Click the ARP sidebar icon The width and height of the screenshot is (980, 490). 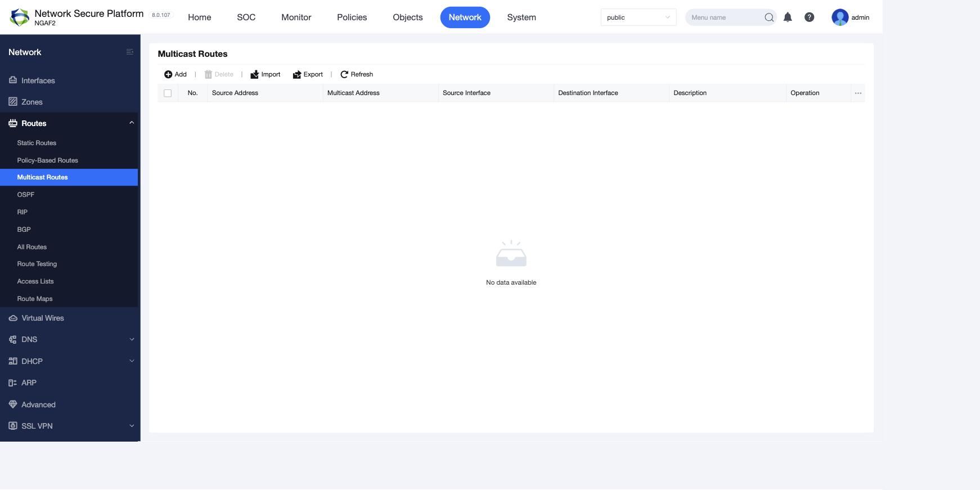[13, 383]
